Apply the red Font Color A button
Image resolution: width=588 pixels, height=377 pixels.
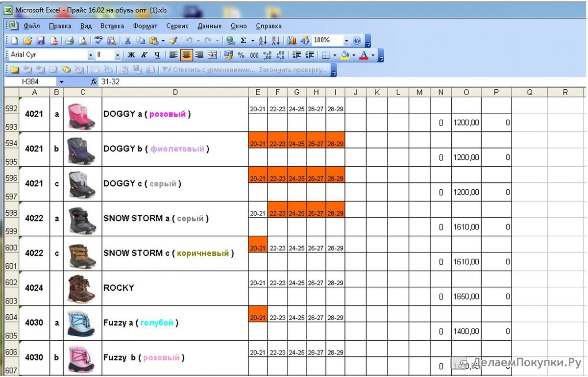click(x=364, y=55)
